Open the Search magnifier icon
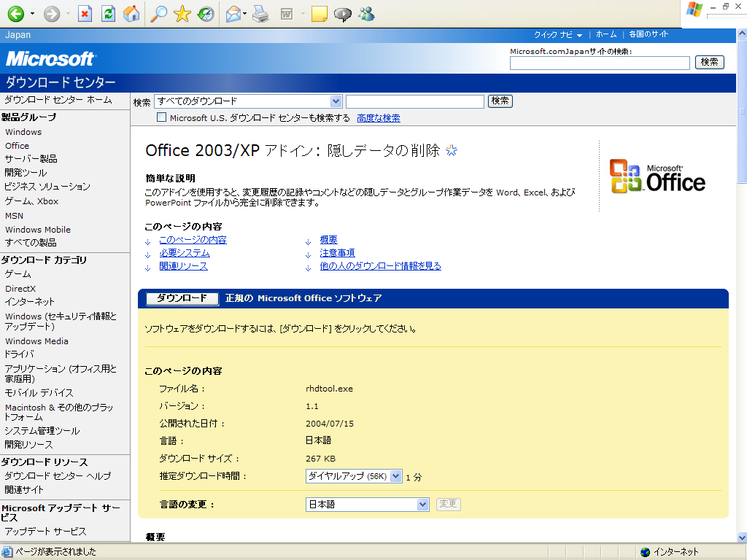The width and height of the screenshot is (747, 560). [x=158, y=14]
